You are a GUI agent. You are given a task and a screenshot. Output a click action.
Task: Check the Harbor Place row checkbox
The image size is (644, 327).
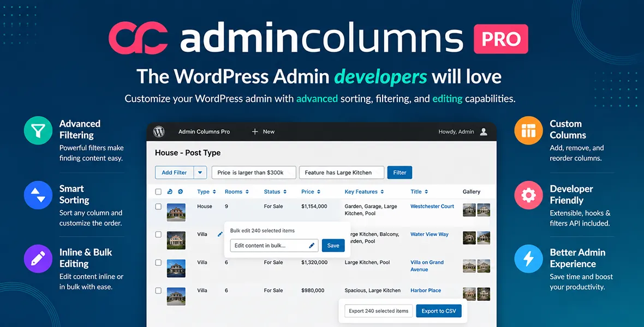pos(158,290)
